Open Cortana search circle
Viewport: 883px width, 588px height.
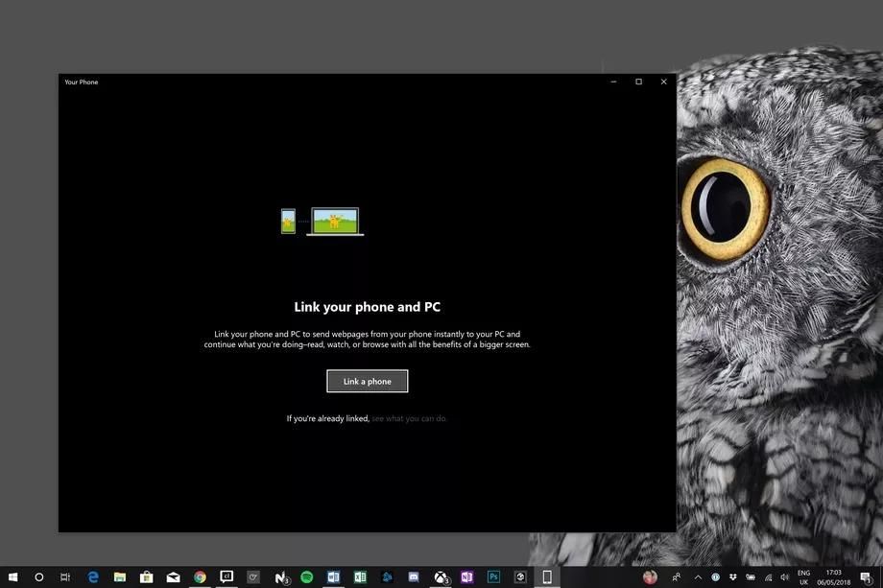[39, 577]
